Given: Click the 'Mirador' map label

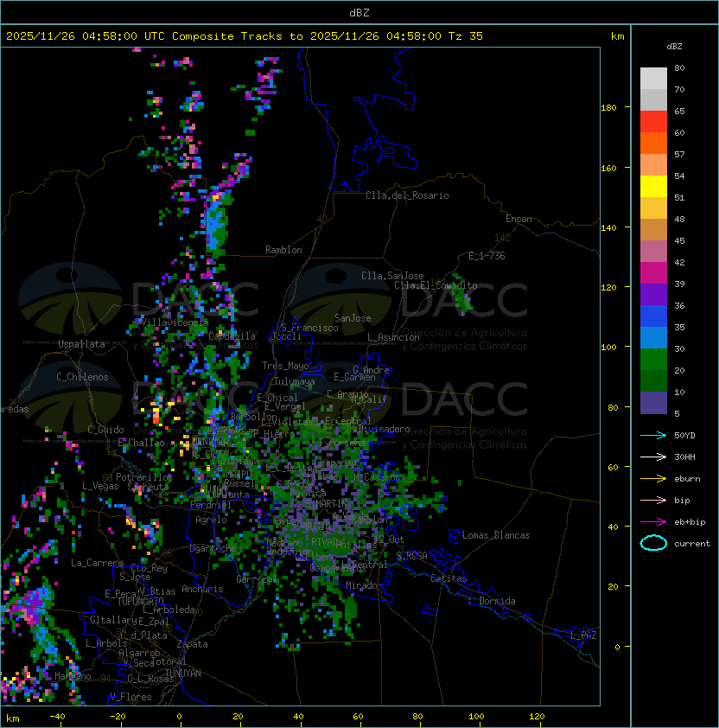Looking at the screenshot, I should [x=365, y=585].
